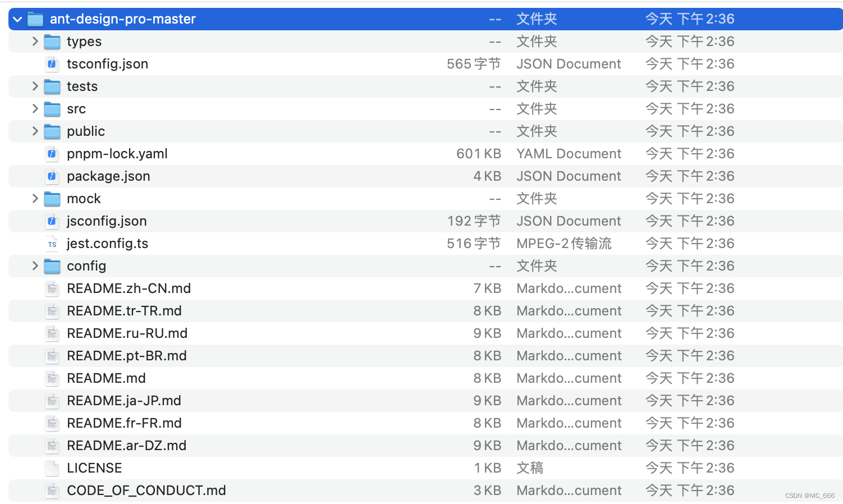This screenshot has height=504, width=843.
Task: Select the jest.config.ts file name
Action: click(108, 244)
